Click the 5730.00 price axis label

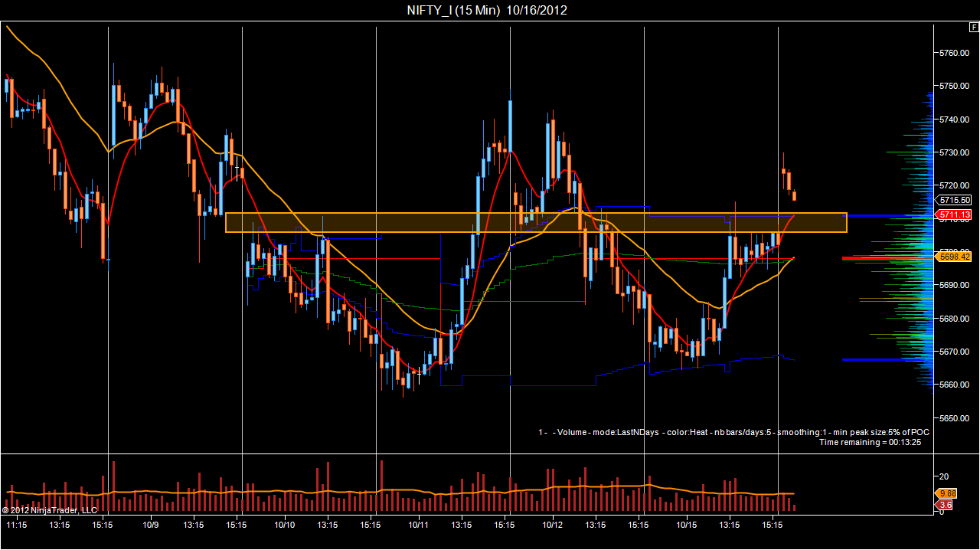(x=954, y=152)
